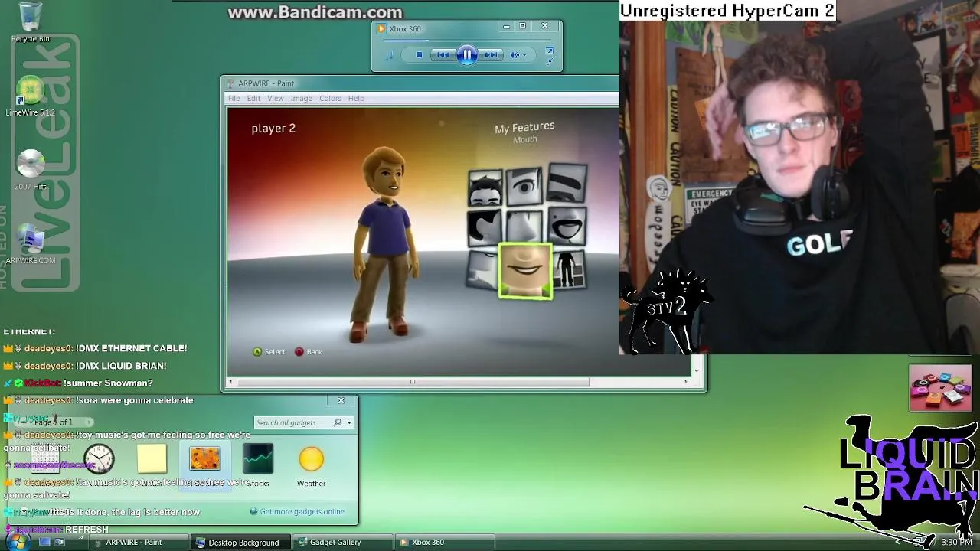Click the Paint horizontal scrollbar

(x=412, y=382)
